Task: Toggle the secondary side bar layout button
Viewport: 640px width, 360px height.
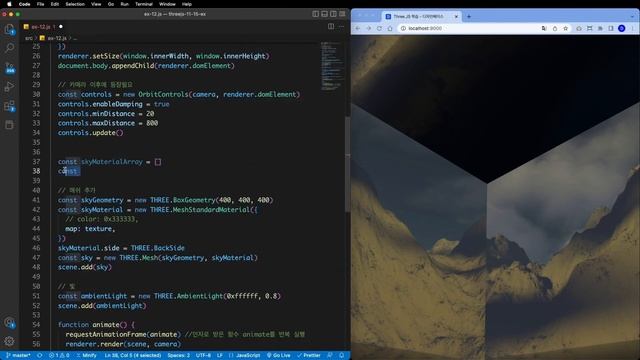Action: pos(333,14)
